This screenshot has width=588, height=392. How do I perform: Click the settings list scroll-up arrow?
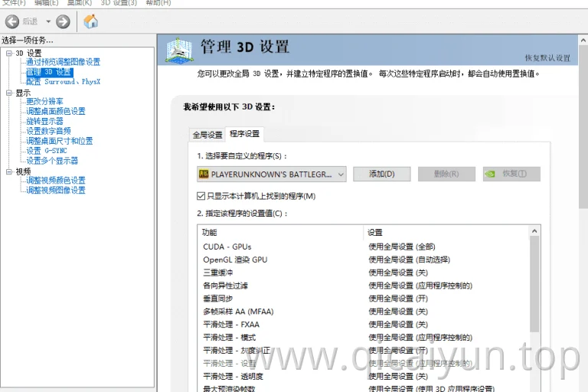point(534,231)
